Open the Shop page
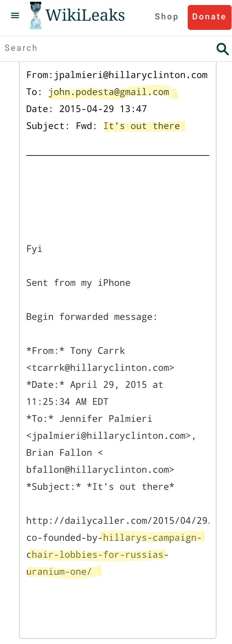 click(166, 17)
